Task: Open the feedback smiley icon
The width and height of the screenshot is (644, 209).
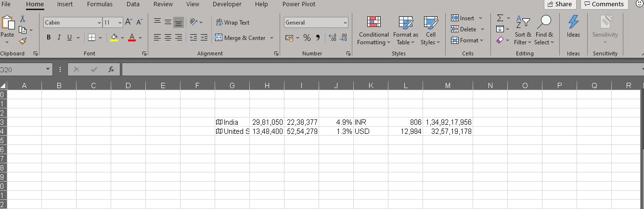Action: [640, 4]
